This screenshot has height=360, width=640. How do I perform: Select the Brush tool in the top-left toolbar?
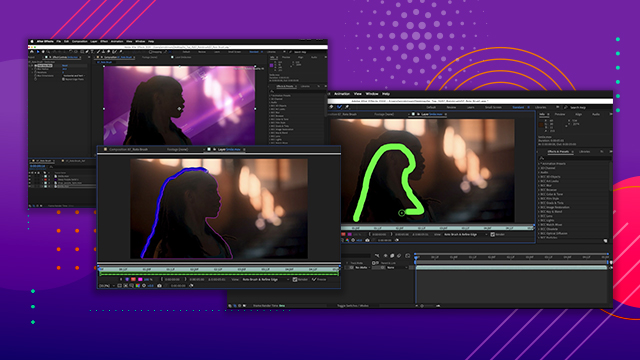coord(98,52)
